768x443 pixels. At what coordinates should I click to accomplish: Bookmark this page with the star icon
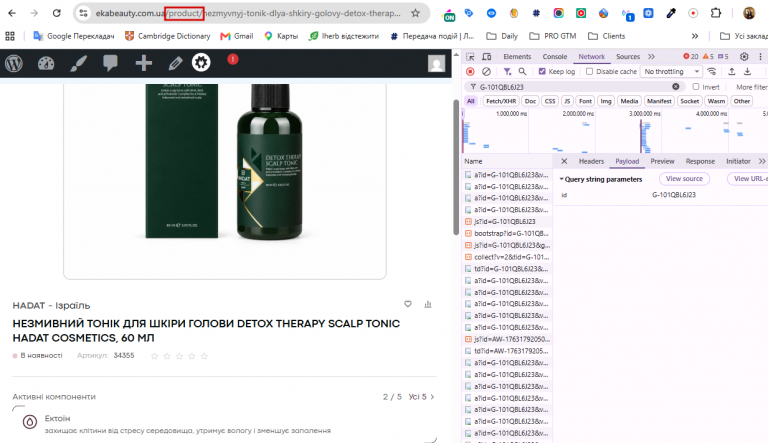415,13
